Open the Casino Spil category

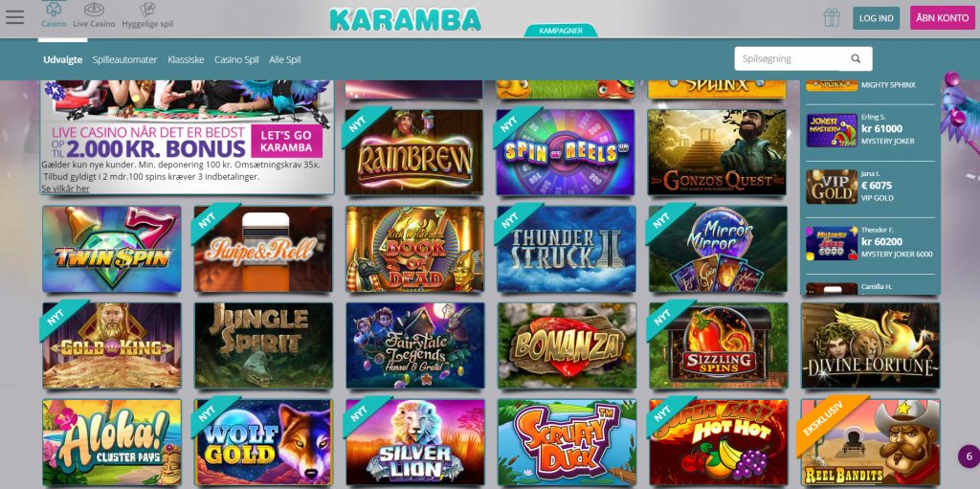point(236,59)
